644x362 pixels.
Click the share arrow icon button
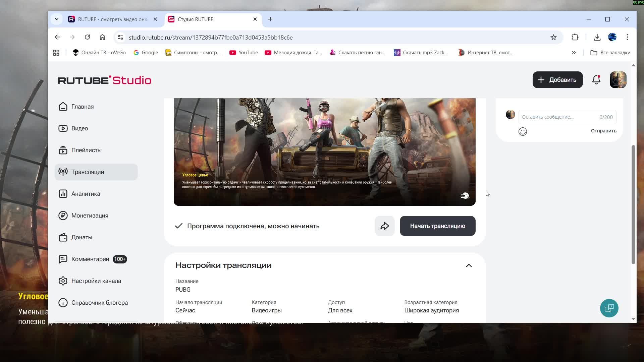click(x=384, y=226)
